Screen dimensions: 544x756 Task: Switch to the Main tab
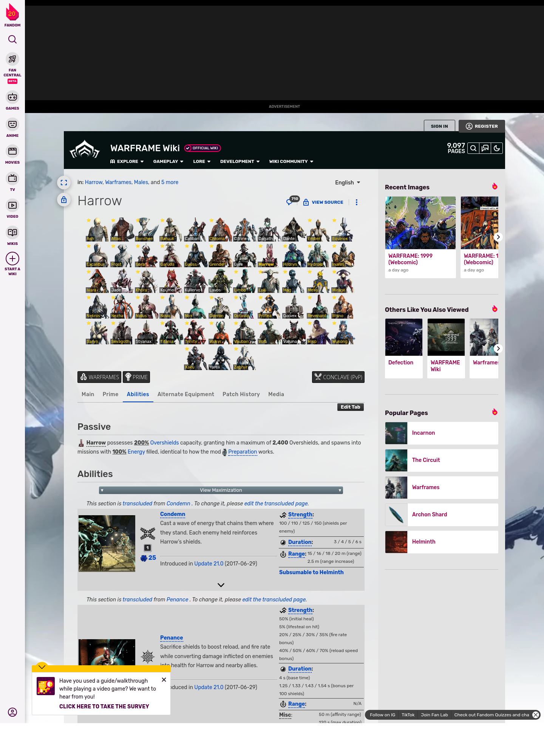click(x=88, y=394)
